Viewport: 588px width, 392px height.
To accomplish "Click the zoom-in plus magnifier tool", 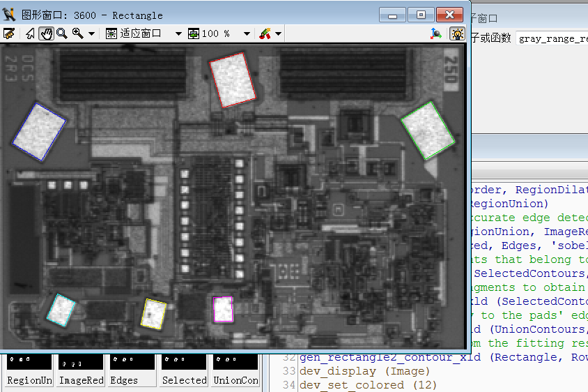I will pyautogui.click(x=77, y=33).
